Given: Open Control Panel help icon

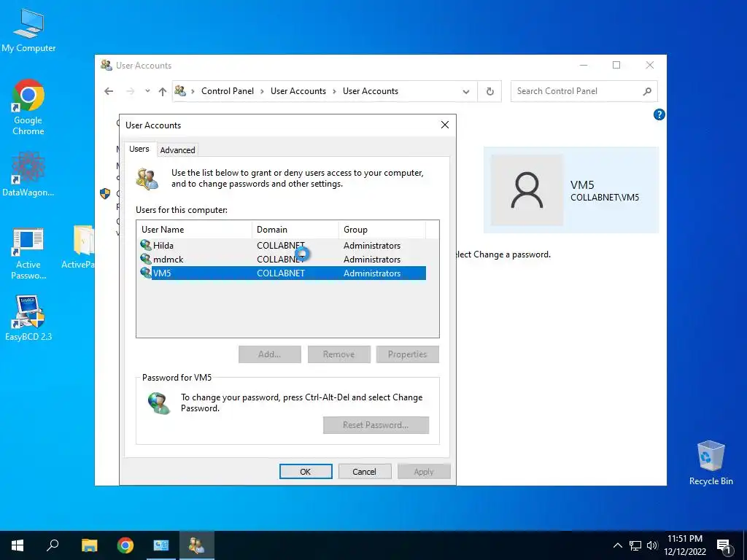Looking at the screenshot, I should coord(659,114).
